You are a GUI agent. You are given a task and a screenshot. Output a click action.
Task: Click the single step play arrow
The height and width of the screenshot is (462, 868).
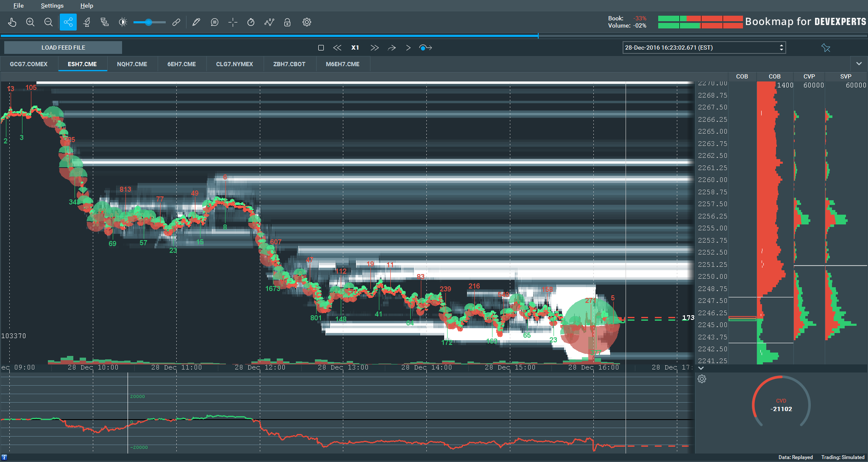[408, 48]
